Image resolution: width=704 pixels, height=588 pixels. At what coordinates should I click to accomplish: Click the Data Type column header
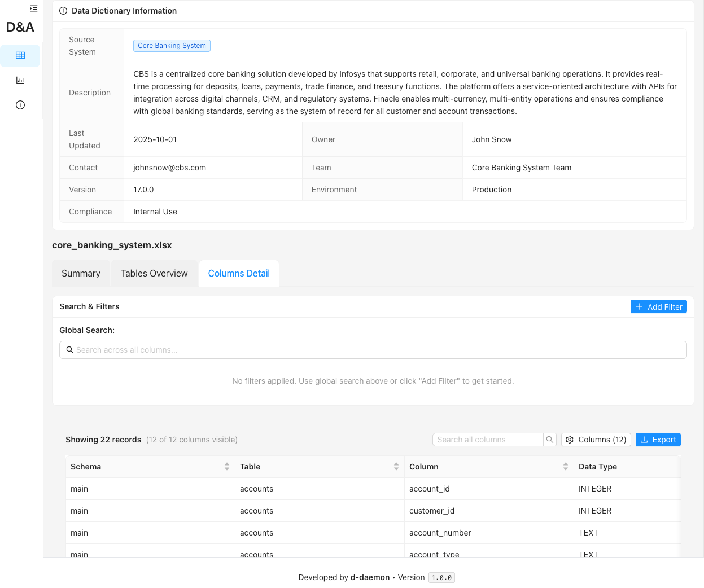(x=598, y=467)
